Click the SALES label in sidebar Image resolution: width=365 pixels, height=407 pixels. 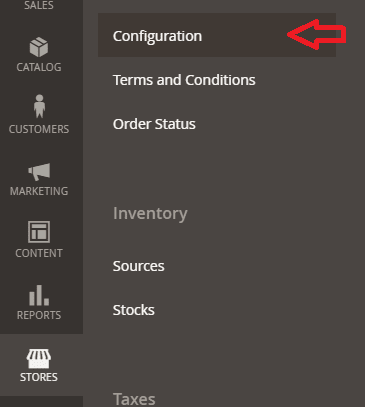coord(39,5)
